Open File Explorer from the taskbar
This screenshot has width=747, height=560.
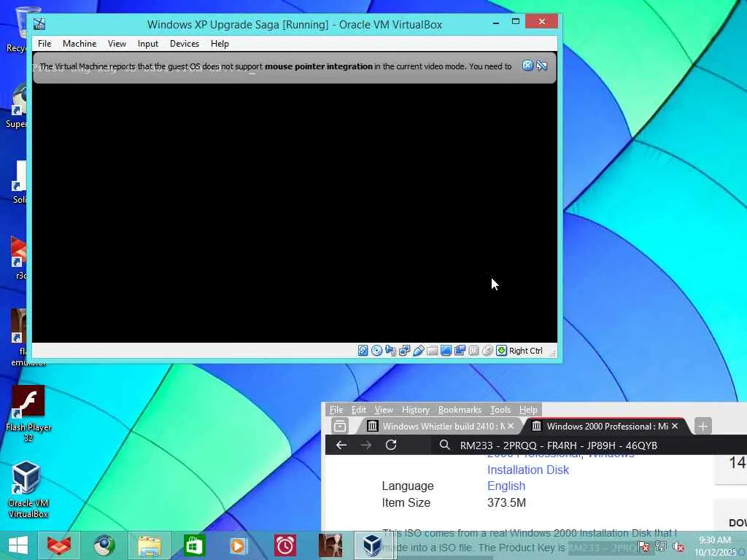149,545
